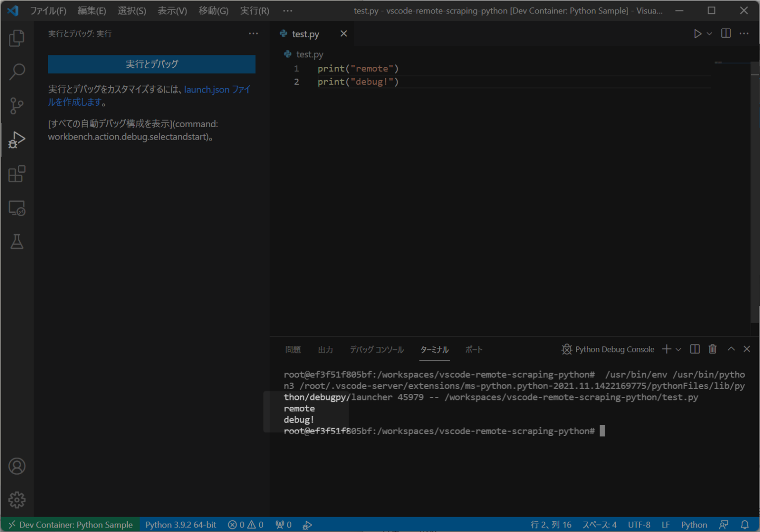Open the Source Control view

pos(17,105)
